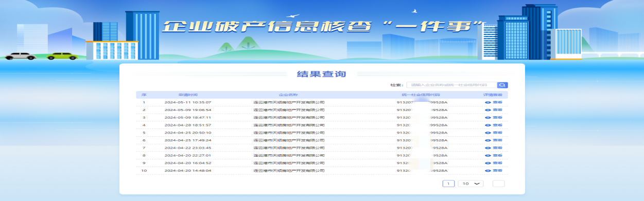Click the credit code in row 2
This screenshot has width=644, height=201.
pos(422,110)
